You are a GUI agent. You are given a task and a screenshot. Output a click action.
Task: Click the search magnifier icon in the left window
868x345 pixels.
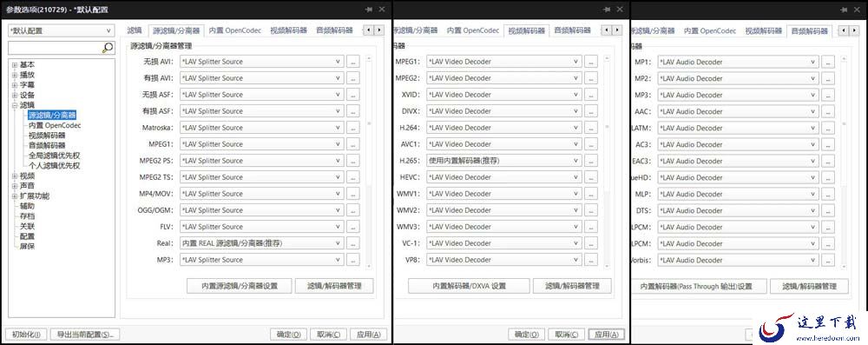[108, 48]
